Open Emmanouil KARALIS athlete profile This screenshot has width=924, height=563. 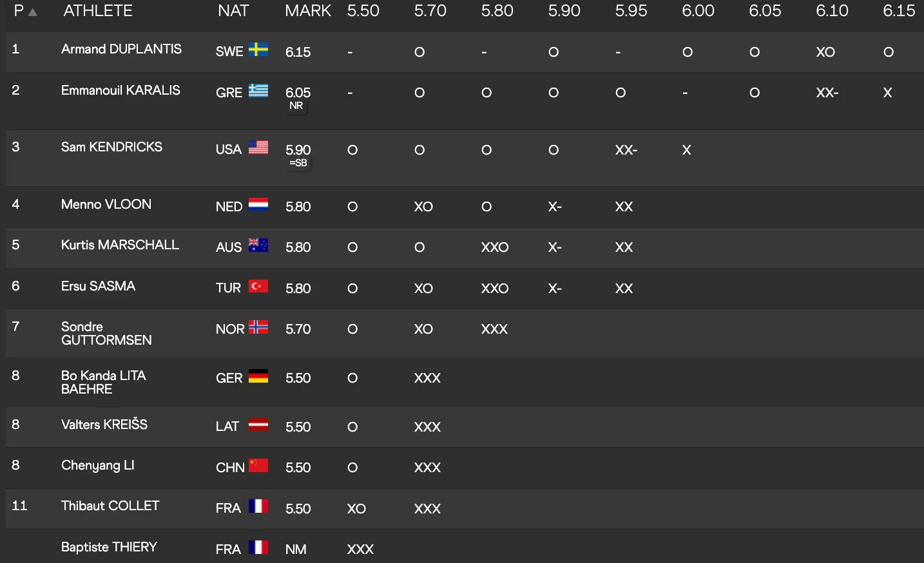120,90
